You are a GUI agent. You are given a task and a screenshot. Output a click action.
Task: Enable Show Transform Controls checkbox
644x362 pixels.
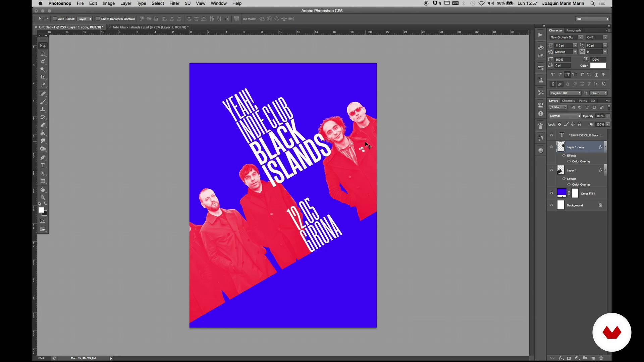98,19
